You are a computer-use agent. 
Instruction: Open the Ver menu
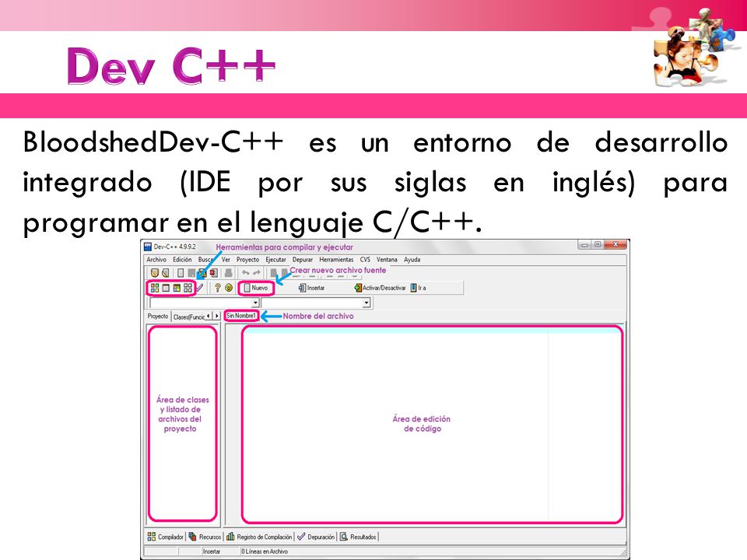tap(226, 260)
